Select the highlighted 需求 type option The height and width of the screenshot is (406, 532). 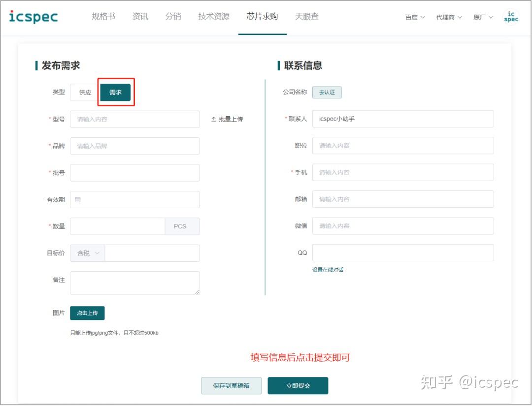(115, 92)
